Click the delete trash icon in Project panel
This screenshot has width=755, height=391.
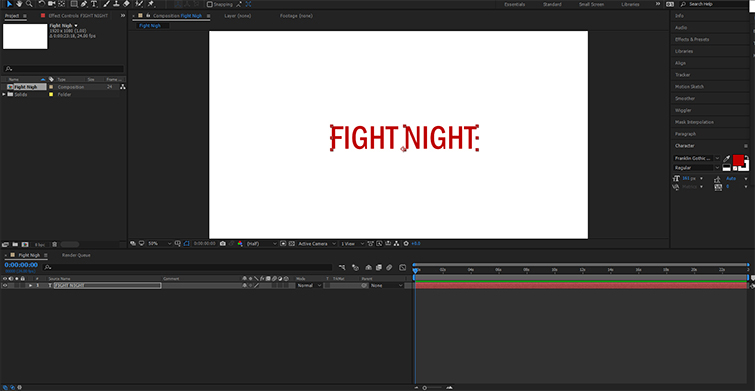click(x=54, y=245)
